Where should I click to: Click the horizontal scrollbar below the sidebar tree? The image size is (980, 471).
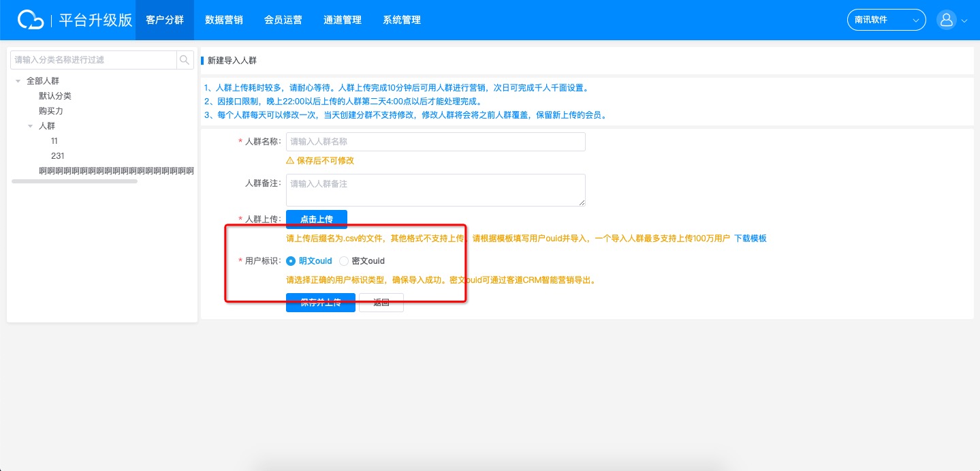[x=75, y=181]
